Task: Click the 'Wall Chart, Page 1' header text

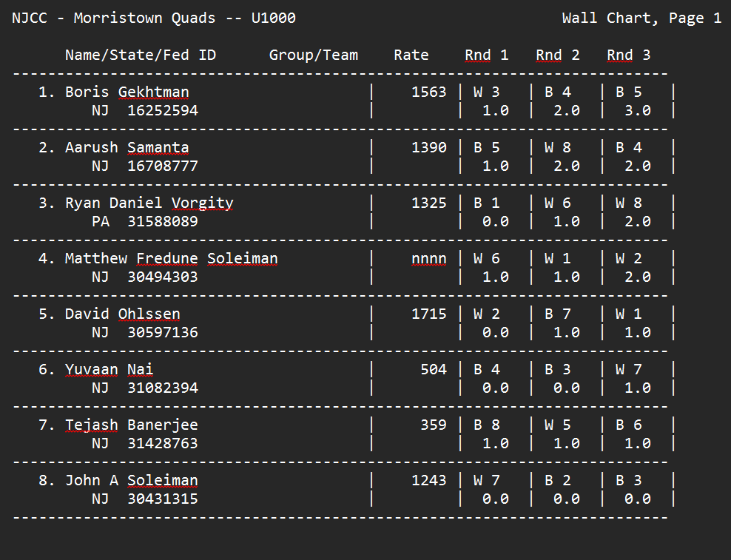Action: 641,18
